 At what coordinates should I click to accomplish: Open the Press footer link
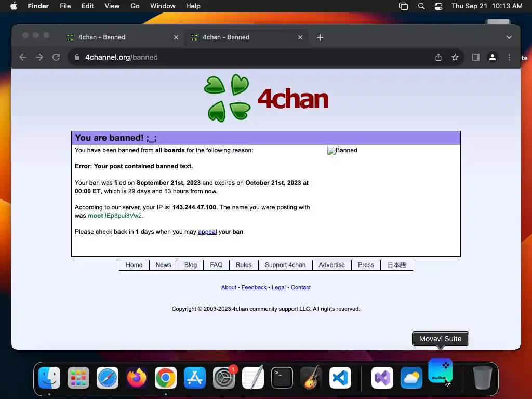(366, 265)
